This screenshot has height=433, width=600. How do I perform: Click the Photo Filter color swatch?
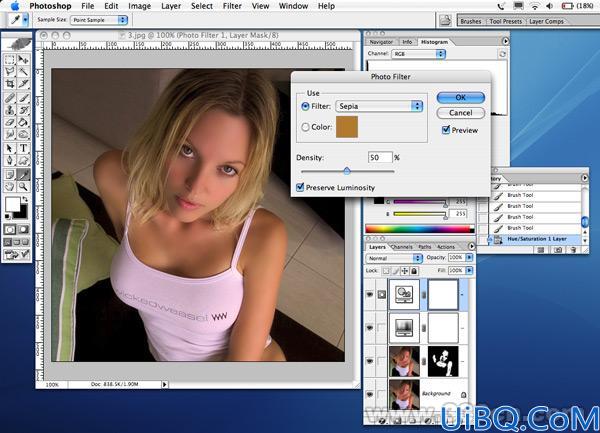point(347,127)
